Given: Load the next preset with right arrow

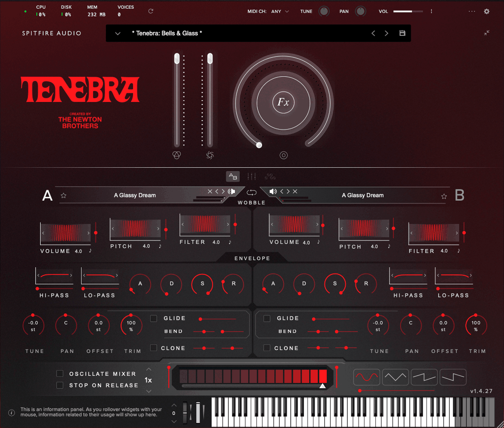Looking at the screenshot, I should (x=386, y=33).
